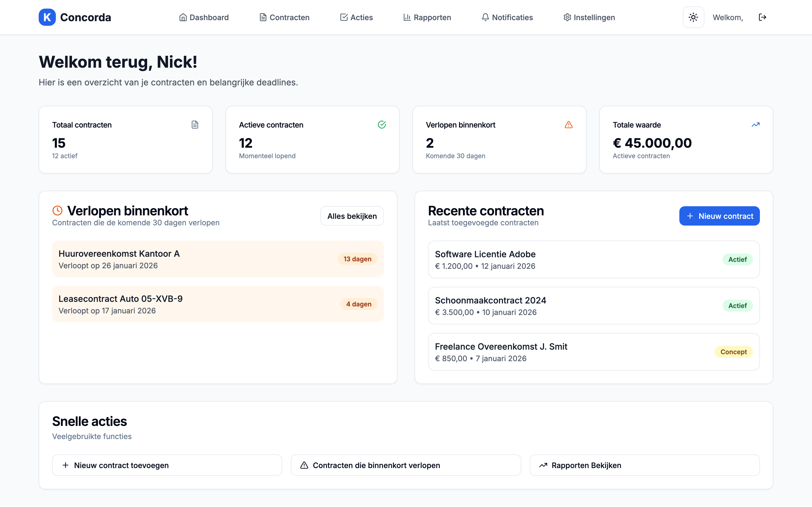The width and height of the screenshot is (812, 507).
Task: Click the yellow Concept status badge
Action: (x=734, y=352)
